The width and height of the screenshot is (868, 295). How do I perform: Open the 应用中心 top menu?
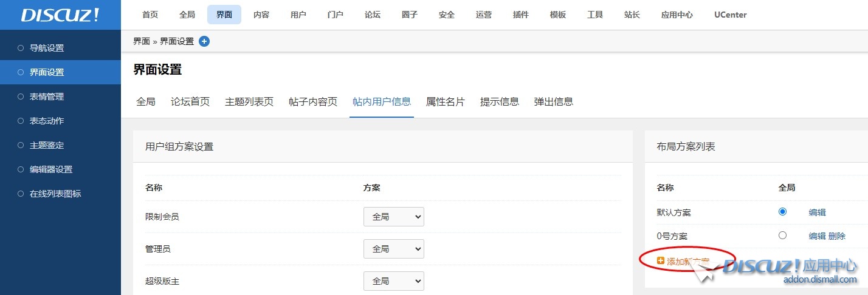(677, 15)
